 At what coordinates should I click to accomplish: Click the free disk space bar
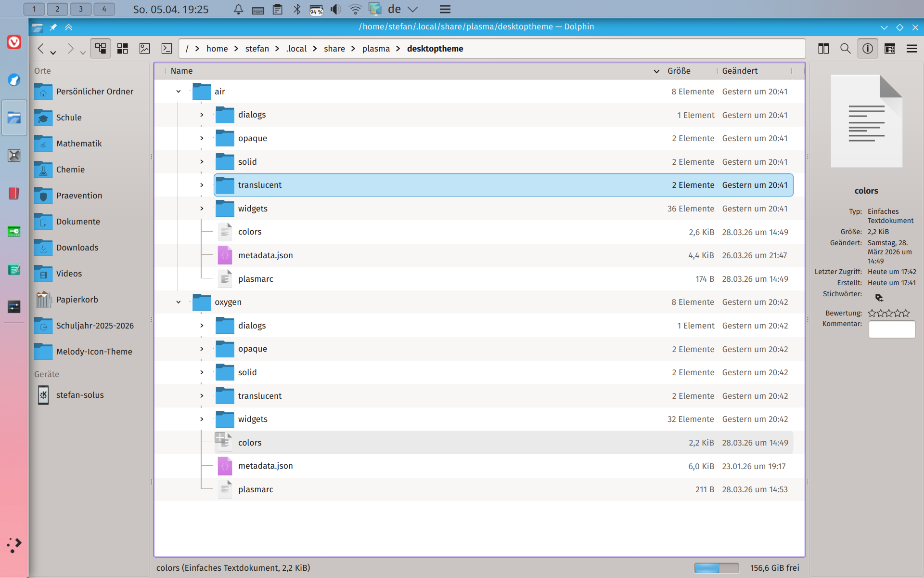coord(716,568)
